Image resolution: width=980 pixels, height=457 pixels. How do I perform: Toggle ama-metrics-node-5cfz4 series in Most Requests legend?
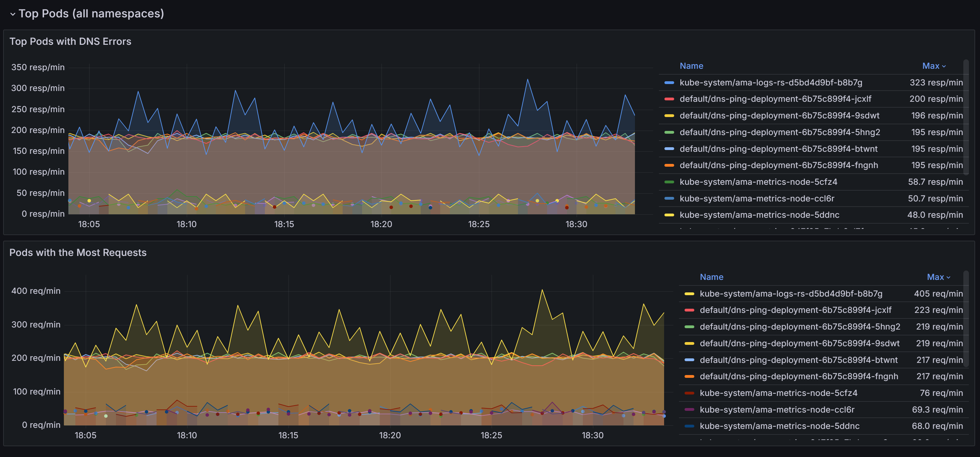coord(778,393)
